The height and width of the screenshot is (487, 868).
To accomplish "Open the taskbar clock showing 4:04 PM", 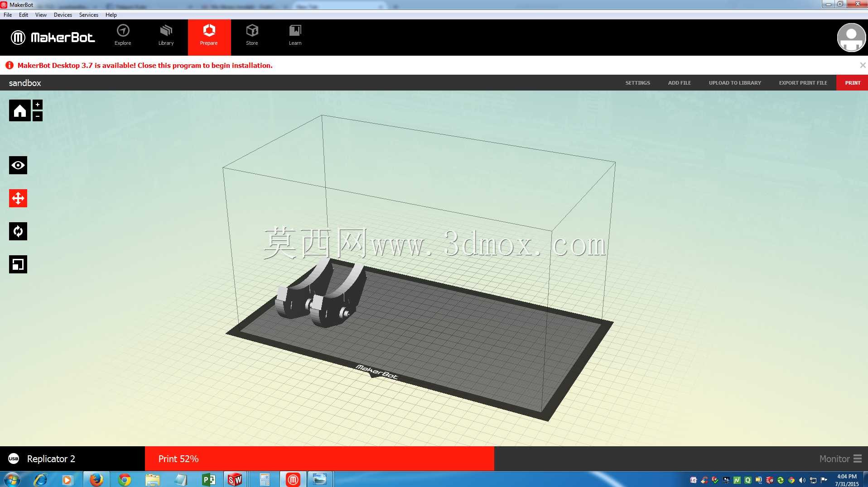I will coord(847,480).
